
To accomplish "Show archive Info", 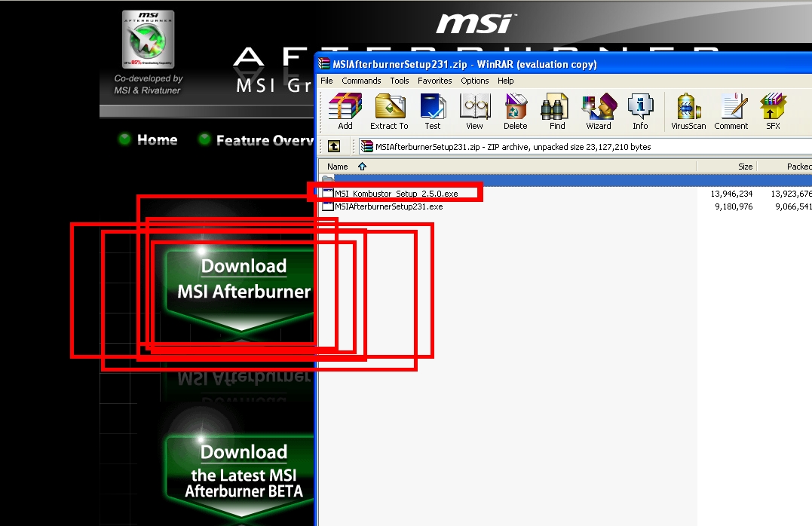I will coord(640,112).
